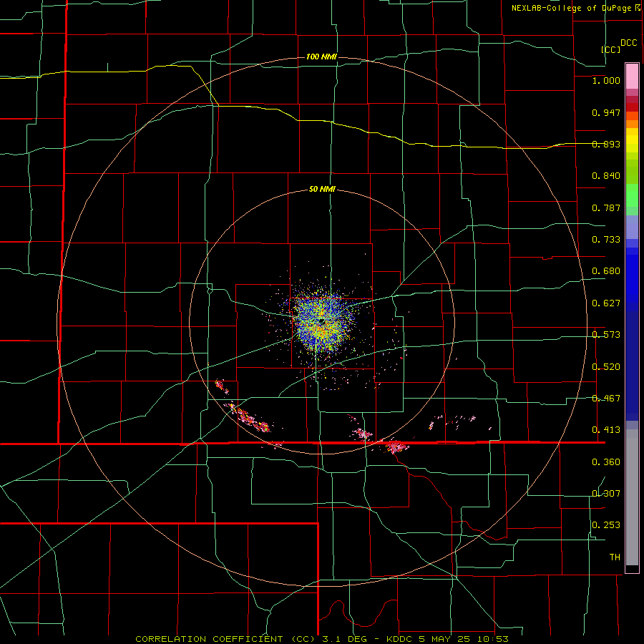This screenshot has width=644, height=644.
Task: Click the 0.893 scale value
Action: pyautogui.click(x=606, y=144)
